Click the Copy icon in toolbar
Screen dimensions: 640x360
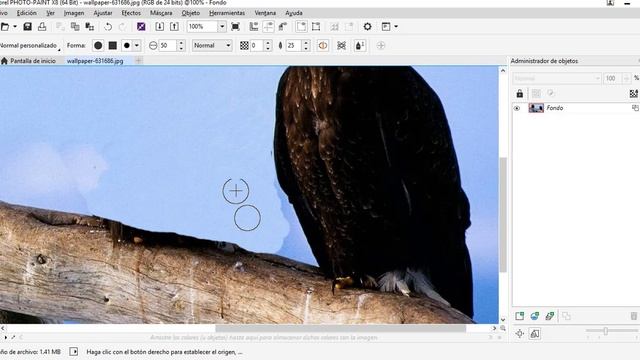75,27
